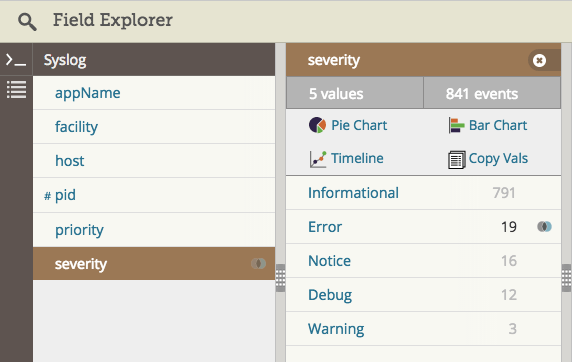
Task: Open the host field
Action: (154, 161)
